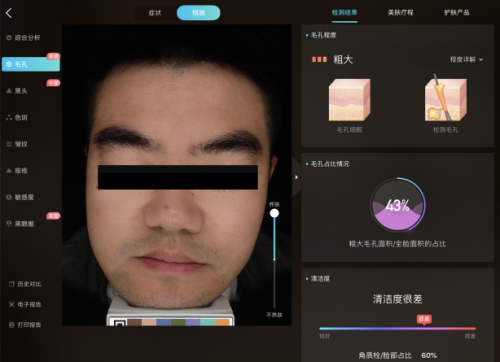Open the 色斑 pigment spots analysis
Image resolution: width=500 pixels, height=362 pixels.
(17, 117)
